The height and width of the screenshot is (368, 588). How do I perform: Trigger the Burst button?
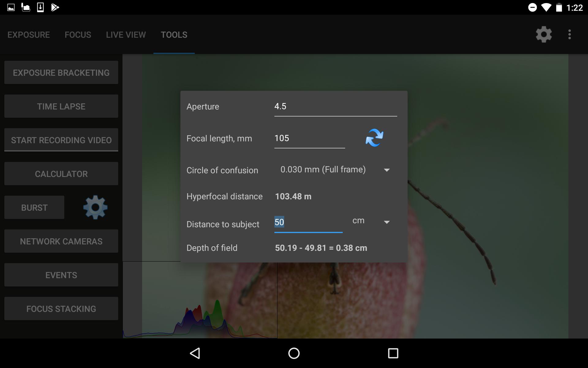[x=34, y=207]
